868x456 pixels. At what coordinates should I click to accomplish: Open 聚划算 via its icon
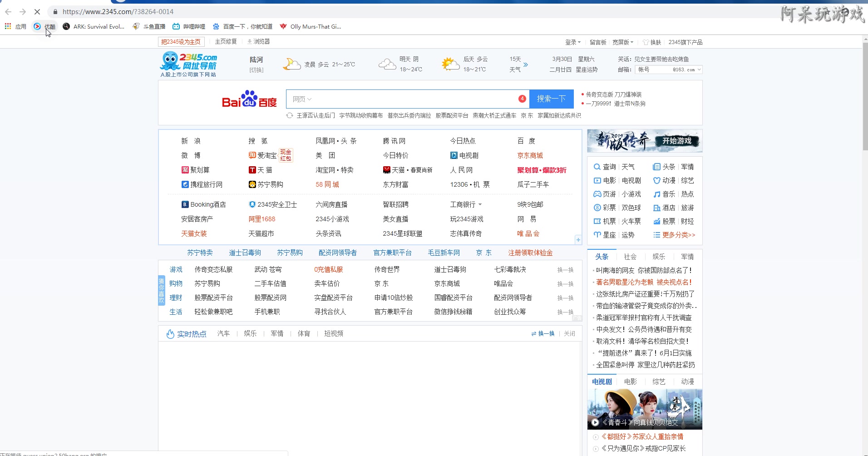click(x=185, y=170)
